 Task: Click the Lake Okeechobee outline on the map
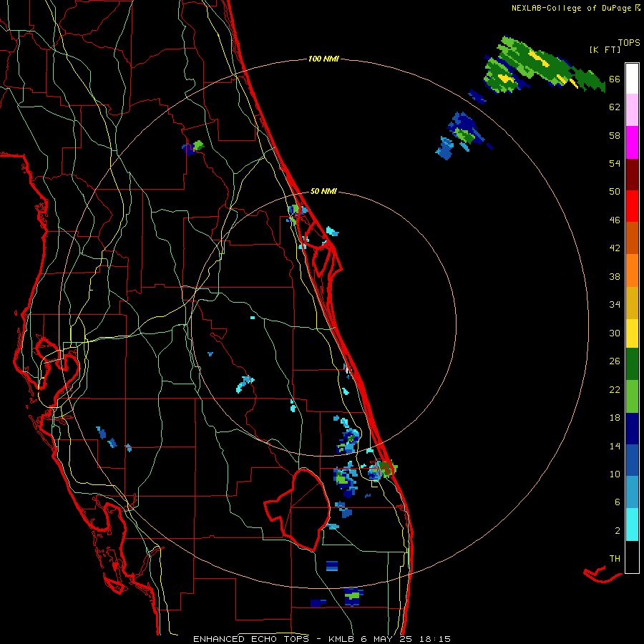(297, 509)
